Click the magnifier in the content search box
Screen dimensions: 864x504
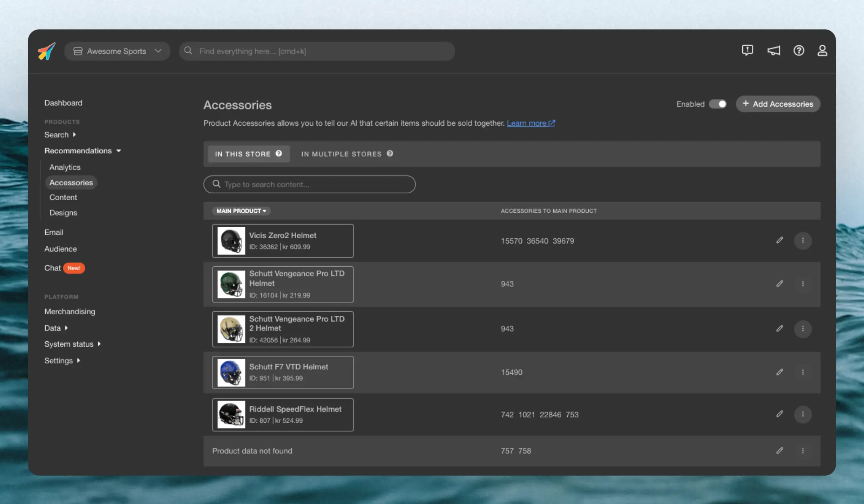[216, 184]
